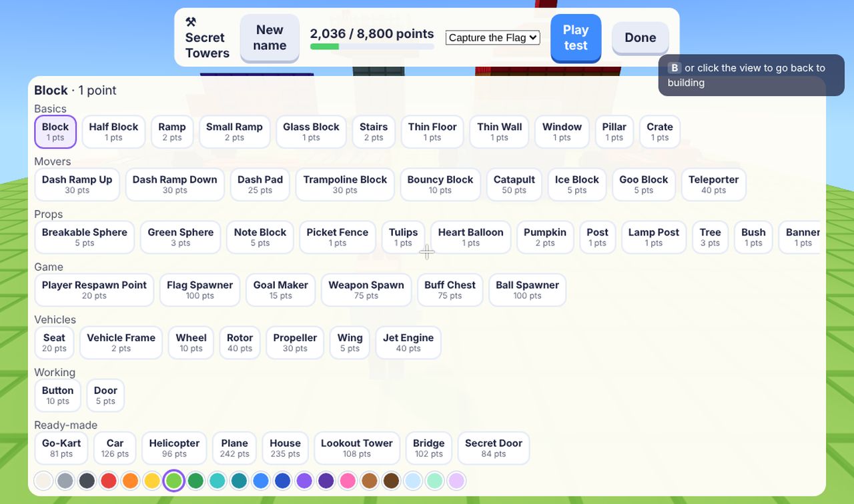This screenshot has width=854, height=504.
Task: Choose the ready-made Lookout Tower
Action: 357,447
